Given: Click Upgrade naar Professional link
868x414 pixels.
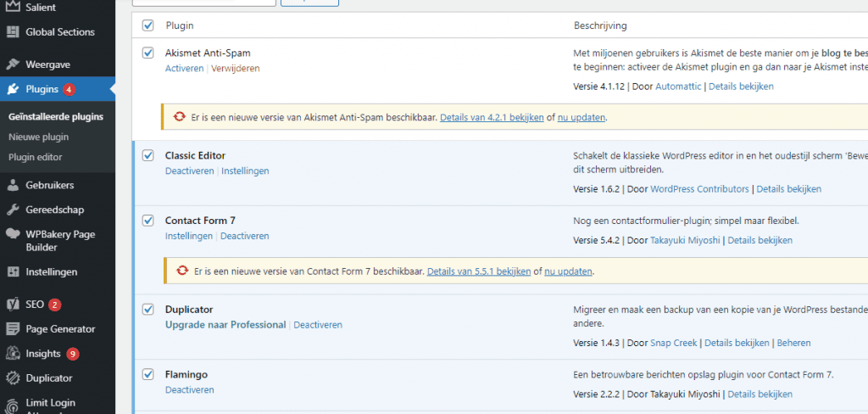Looking at the screenshot, I should tap(225, 325).
